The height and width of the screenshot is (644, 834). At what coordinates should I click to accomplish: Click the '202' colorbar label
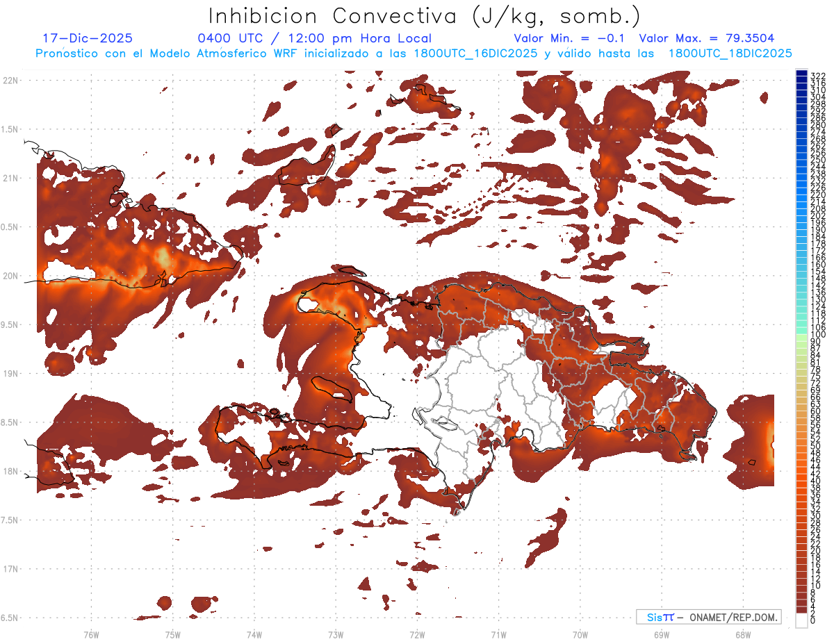coord(817,215)
